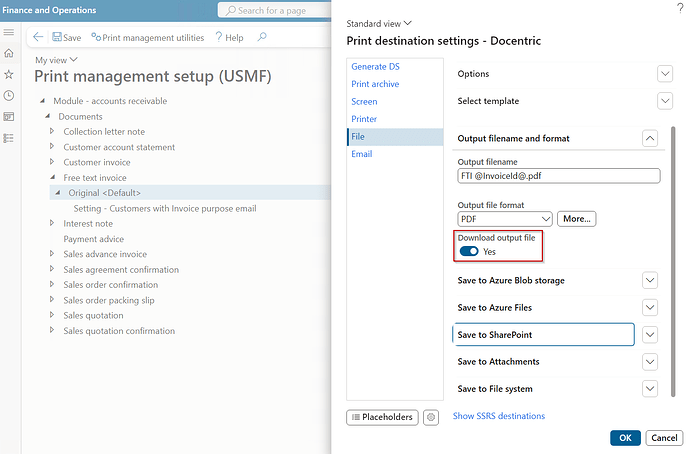The height and width of the screenshot is (454, 690).
Task: Collapse Output filename and format section
Action: click(x=650, y=138)
